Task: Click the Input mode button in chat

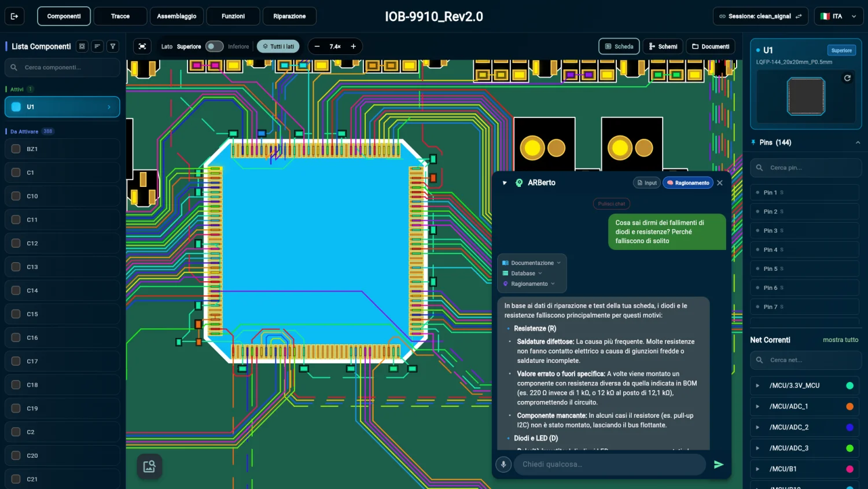Action: (x=647, y=183)
